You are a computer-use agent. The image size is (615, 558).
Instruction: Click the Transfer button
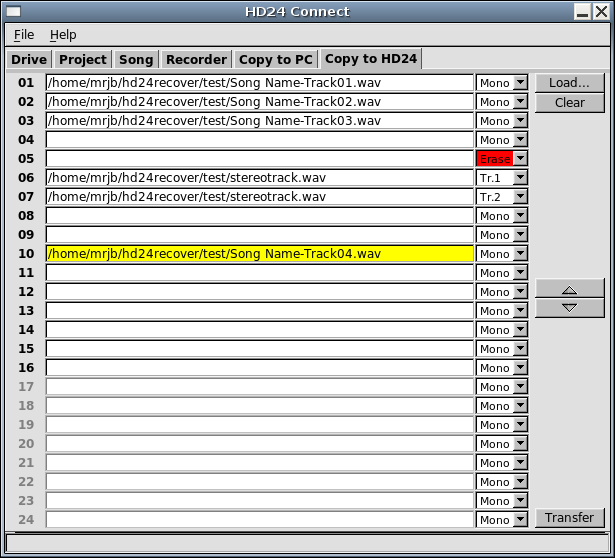point(569,518)
